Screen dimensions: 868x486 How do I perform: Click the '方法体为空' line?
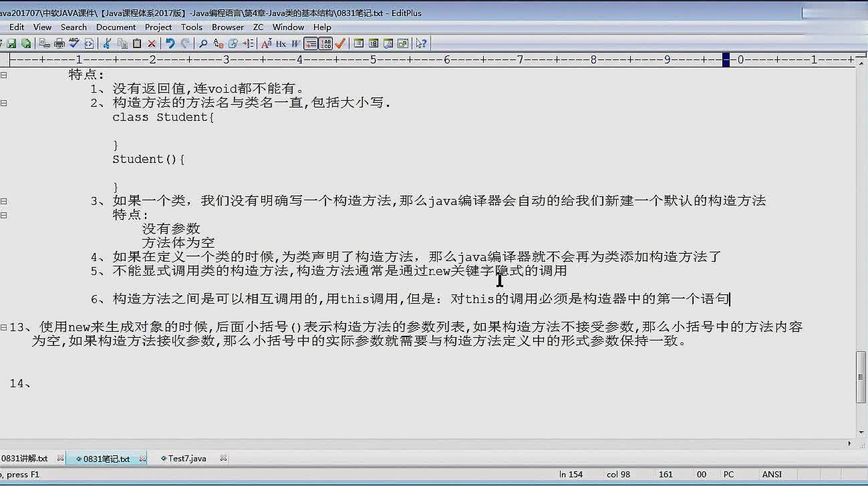coord(178,243)
